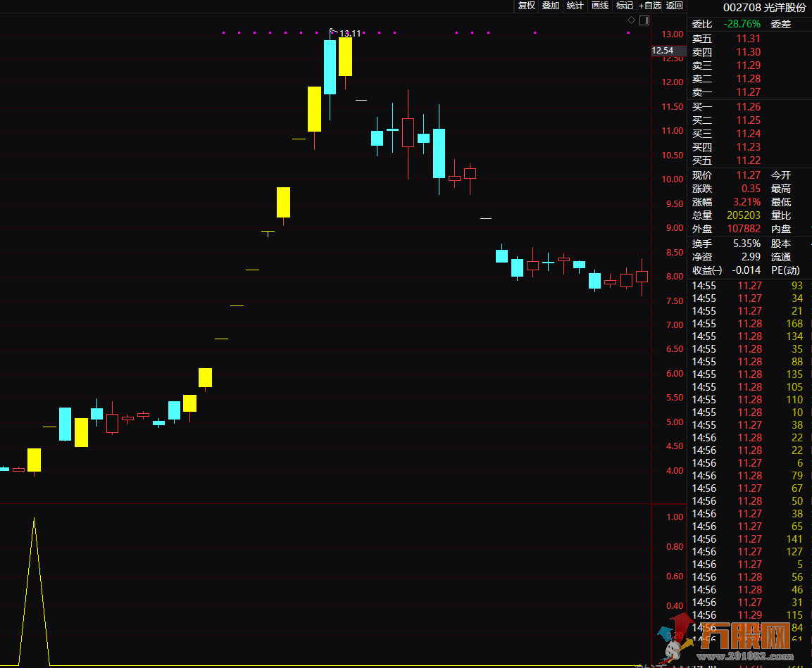Click the diamond marker icon above the chart

(631, 20)
